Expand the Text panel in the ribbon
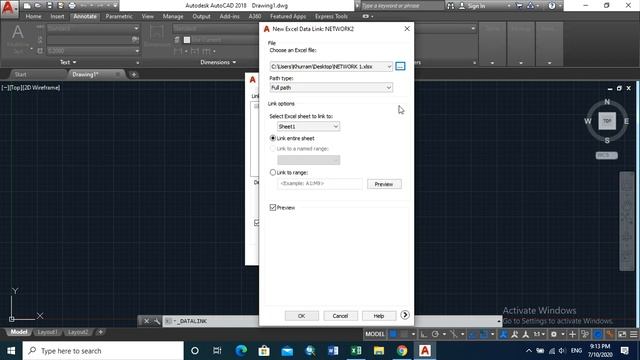The width and height of the screenshot is (640, 360). pyautogui.click(x=68, y=62)
